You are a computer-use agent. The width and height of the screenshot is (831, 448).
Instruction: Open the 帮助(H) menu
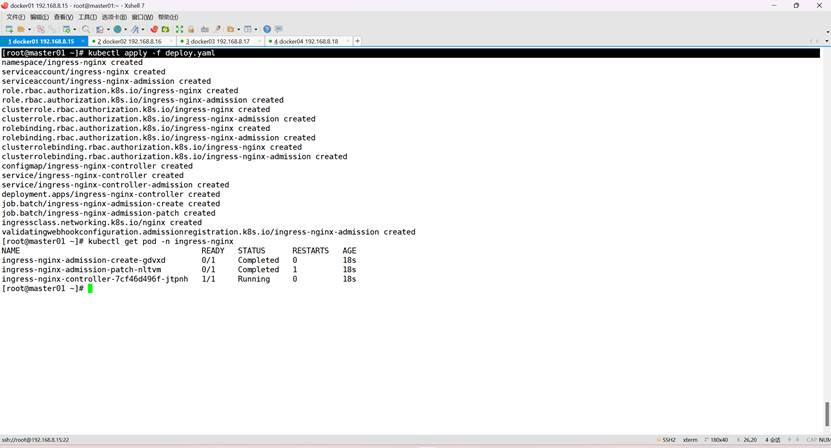click(168, 17)
